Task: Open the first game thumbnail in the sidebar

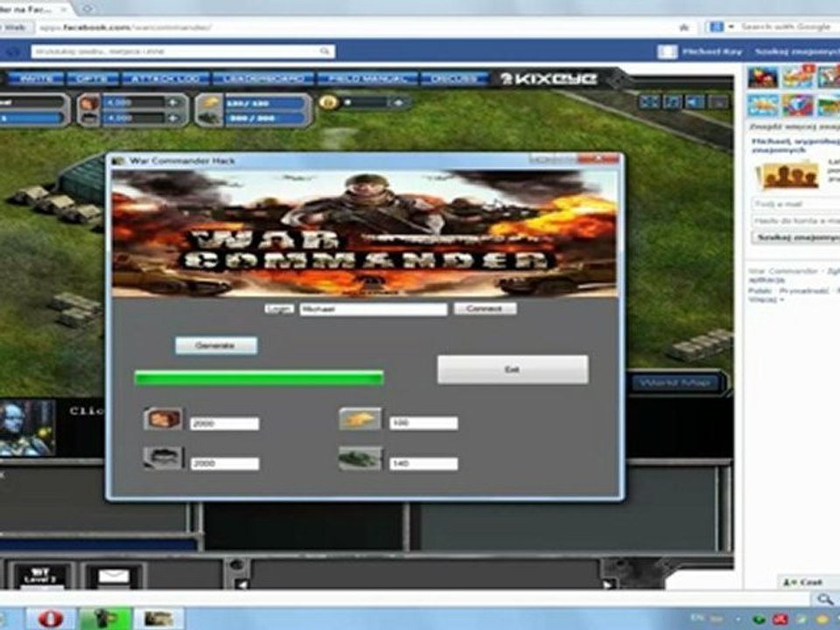Action: point(762,77)
